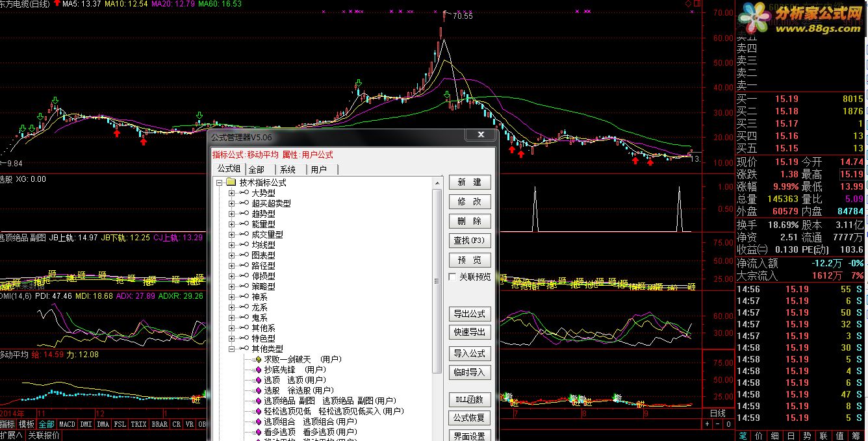Select the DMI indicator tab
This screenshot has height=441, width=868.
tap(86, 424)
